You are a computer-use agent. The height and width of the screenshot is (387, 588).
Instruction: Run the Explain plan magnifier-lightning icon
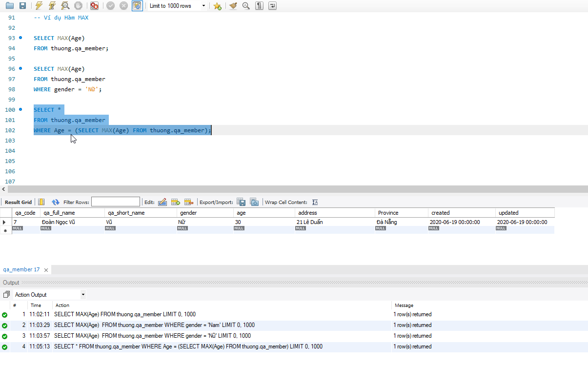click(x=65, y=6)
